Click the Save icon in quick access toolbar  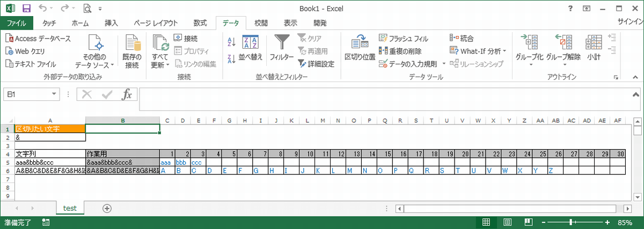click(x=26, y=8)
